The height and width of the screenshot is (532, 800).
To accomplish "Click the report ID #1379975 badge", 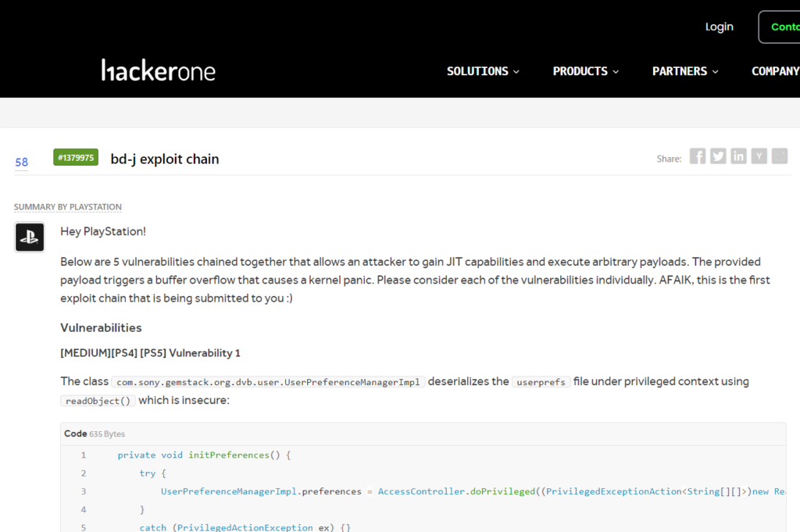I will [x=76, y=158].
